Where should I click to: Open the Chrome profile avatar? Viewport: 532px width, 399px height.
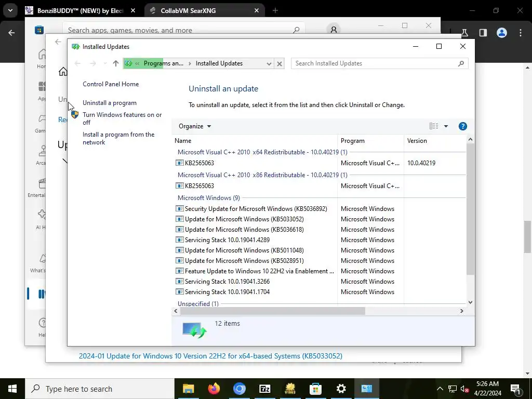(502, 33)
